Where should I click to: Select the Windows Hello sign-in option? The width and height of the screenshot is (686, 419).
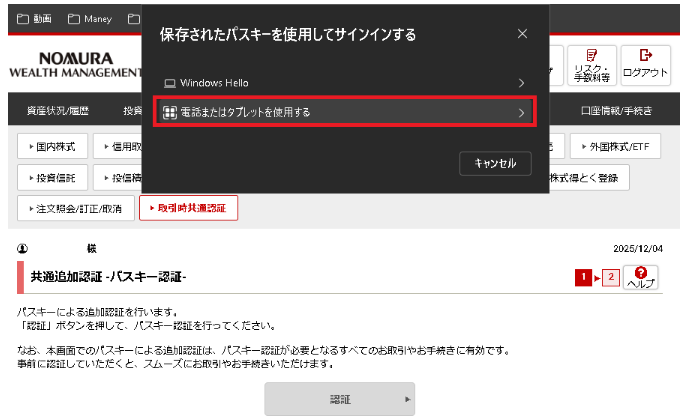[x=345, y=83]
